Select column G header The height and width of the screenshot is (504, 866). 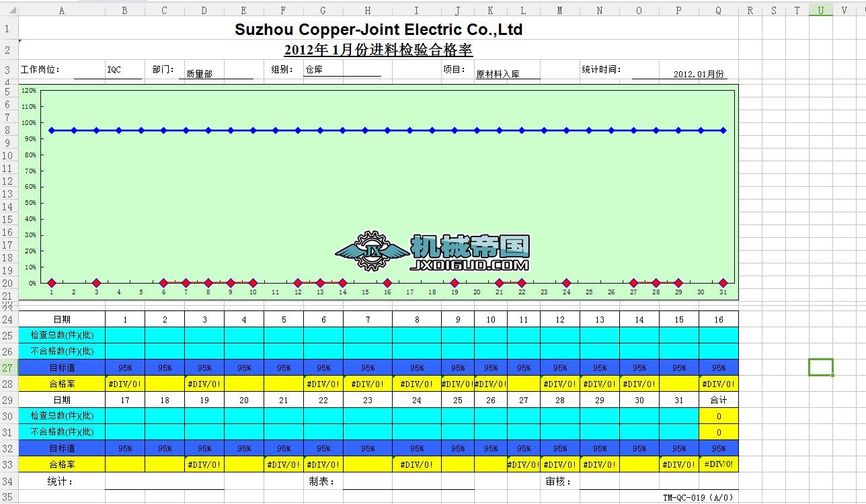[x=323, y=10]
